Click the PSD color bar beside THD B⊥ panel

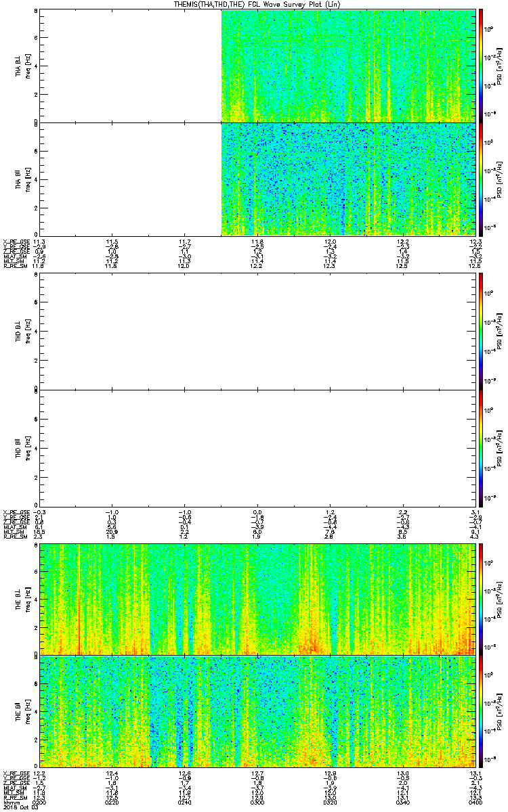tap(481, 332)
